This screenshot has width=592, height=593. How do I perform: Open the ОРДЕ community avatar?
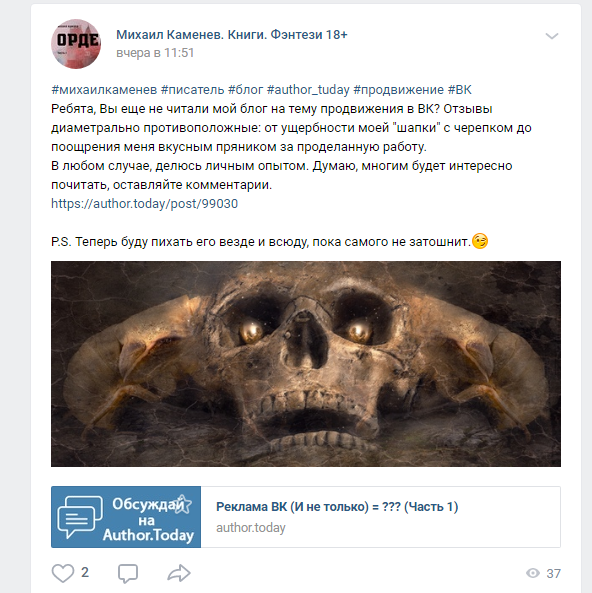point(76,44)
